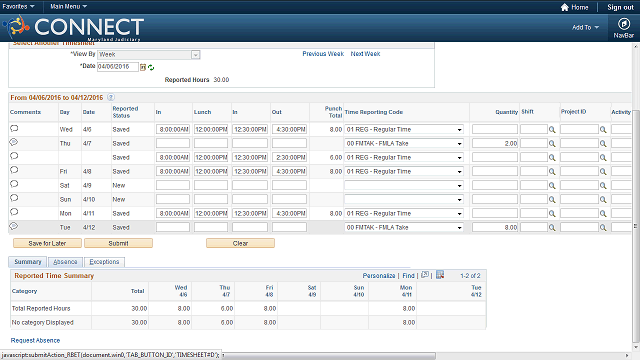Viewport: 640px width, 360px height.
Task: Switch to the Summary tab
Action: pyautogui.click(x=28, y=262)
